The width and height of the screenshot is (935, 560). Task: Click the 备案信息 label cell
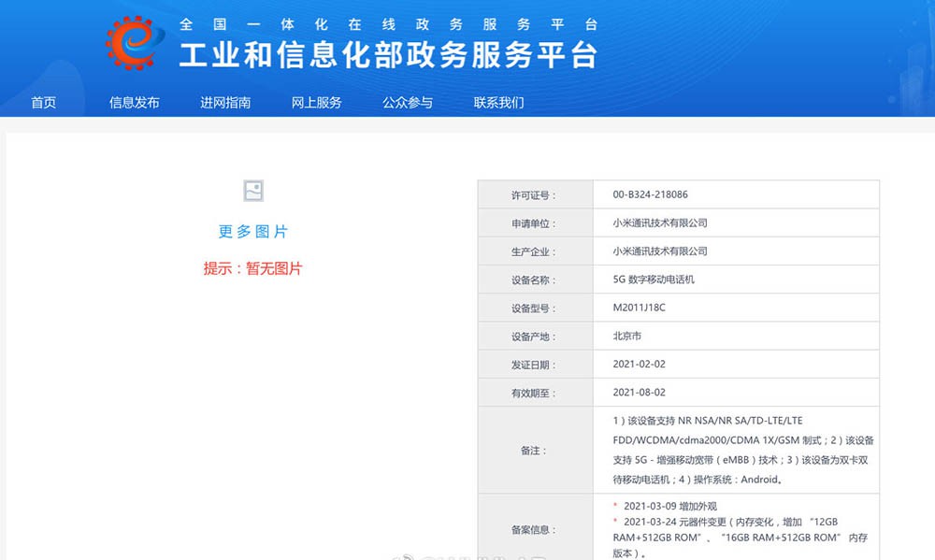[536, 529]
